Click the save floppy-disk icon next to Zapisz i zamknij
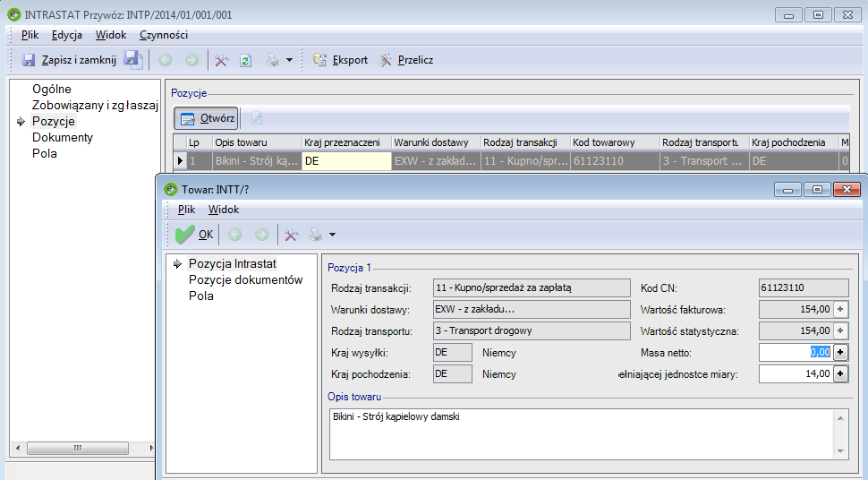Screen dimensions: 868x480 tap(132, 59)
